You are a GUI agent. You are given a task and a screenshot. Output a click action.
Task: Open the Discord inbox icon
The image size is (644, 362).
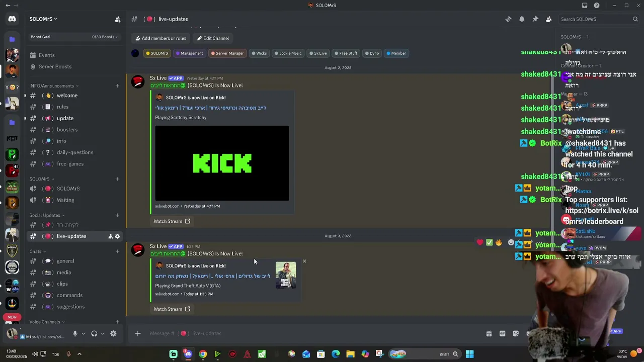coord(585,6)
